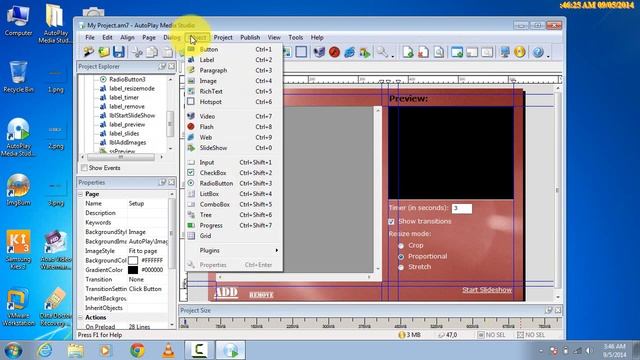Click the red Flash object toolbar icon
640x360 pixels.
tap(334, 52)
